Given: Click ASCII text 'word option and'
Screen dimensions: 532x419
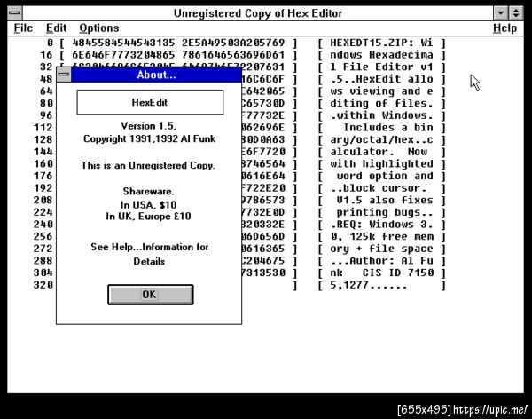Looking at the screenshot, I should [385, 176].
